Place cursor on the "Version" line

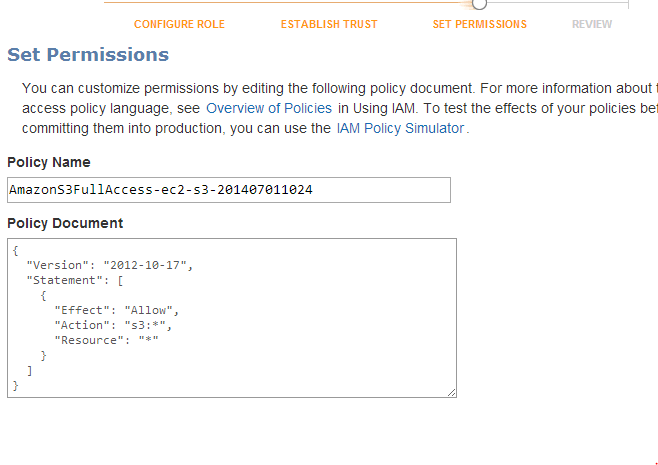pyautogui.click(x=110, y=265)
